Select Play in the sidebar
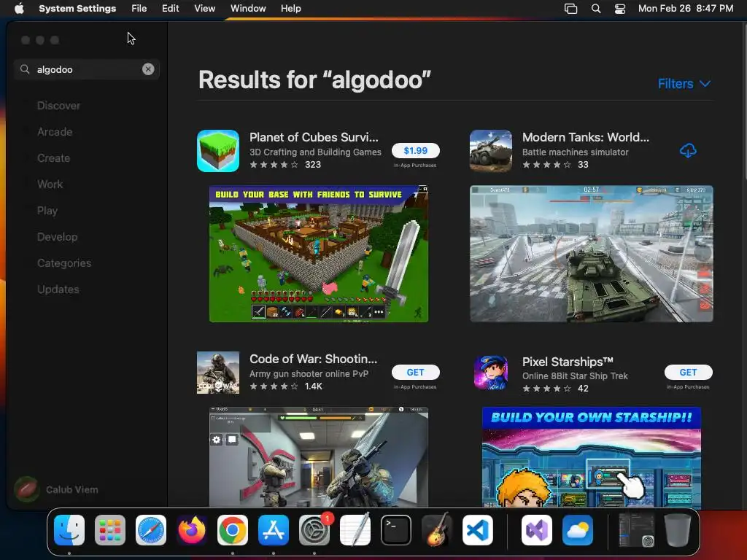747x560 pixels. pyautogui.click(x=47, y=211)
